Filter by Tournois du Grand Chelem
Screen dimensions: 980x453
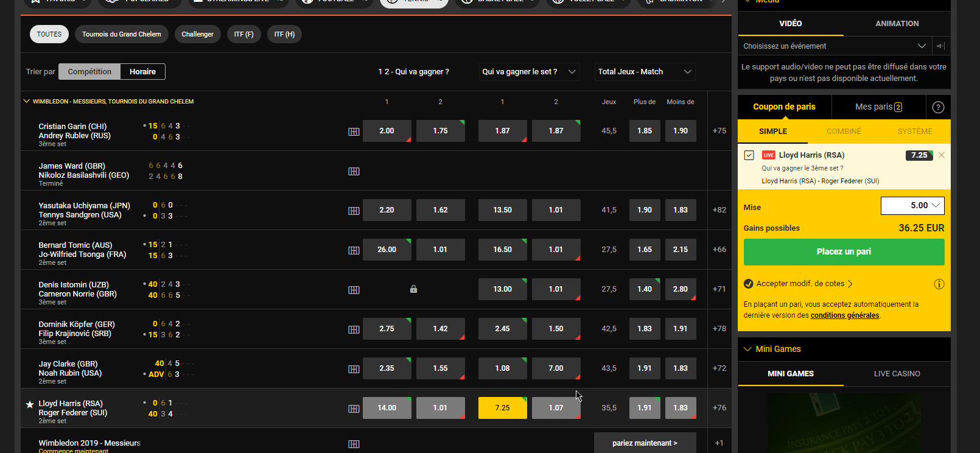tap(122, 34)
